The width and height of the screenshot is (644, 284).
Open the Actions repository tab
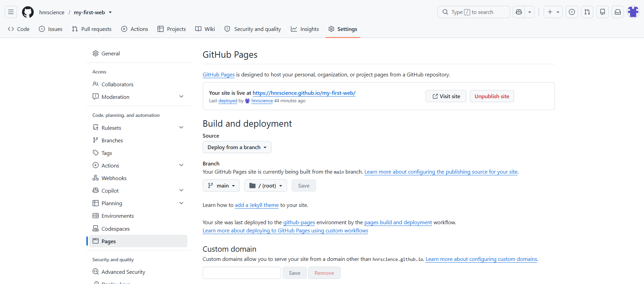(135, 29)
